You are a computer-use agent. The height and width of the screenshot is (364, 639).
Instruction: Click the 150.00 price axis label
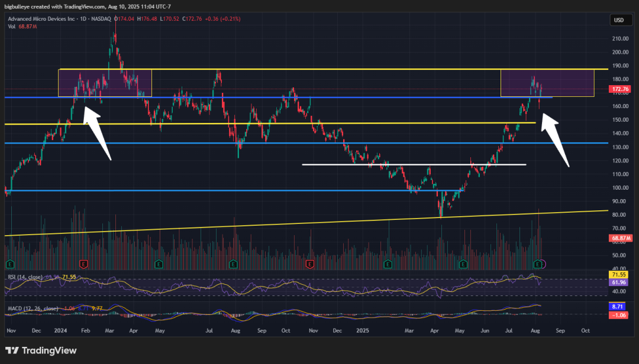pyautogui.click(x=620, y=120)
